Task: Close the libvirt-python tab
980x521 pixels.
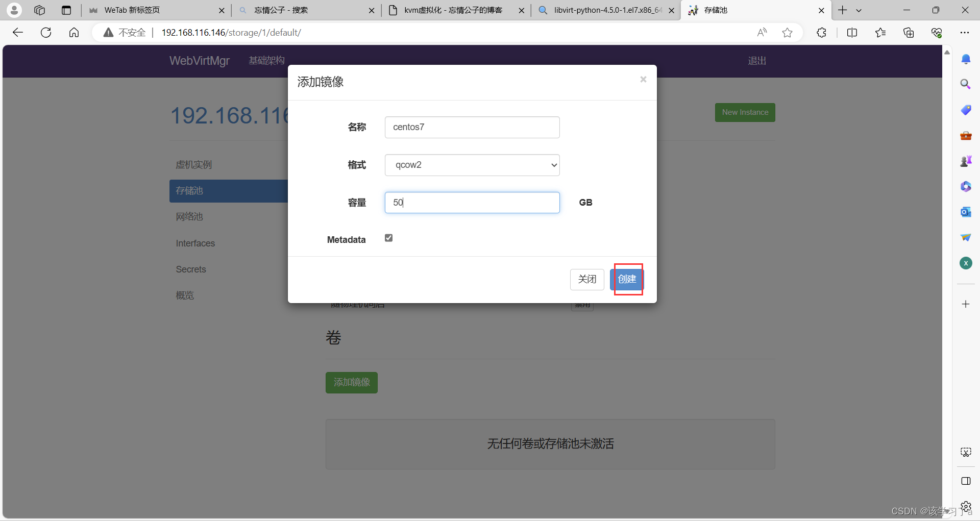Action: (x=671, y=10)
